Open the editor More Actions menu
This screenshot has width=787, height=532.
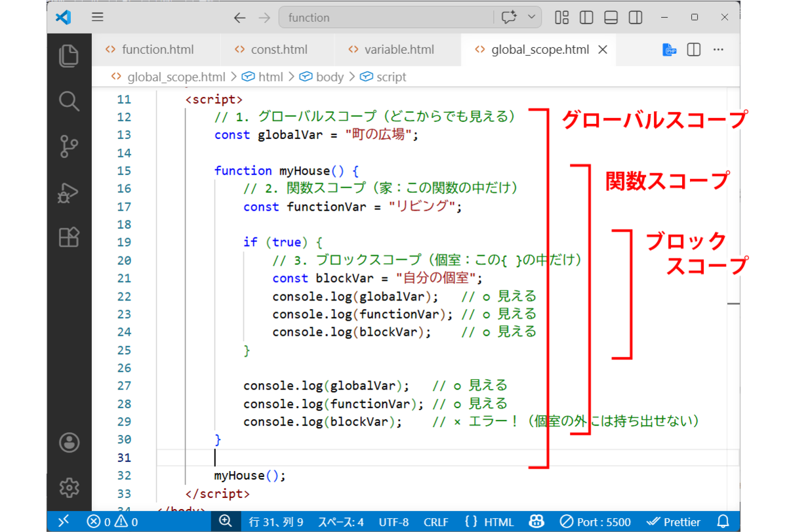point(718,50)
